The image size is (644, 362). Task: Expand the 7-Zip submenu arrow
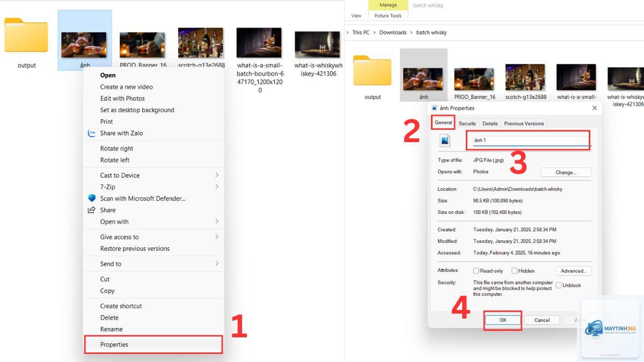point(217,187)
